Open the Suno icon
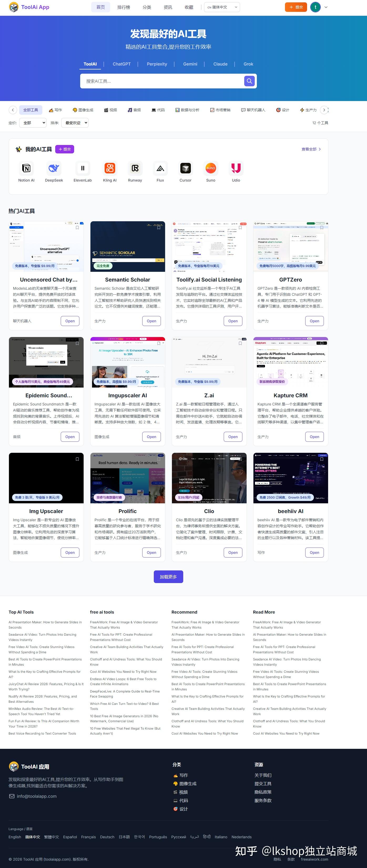Image resolution: width=367 pixels, height=868 pixels. [x=211, y=168]
